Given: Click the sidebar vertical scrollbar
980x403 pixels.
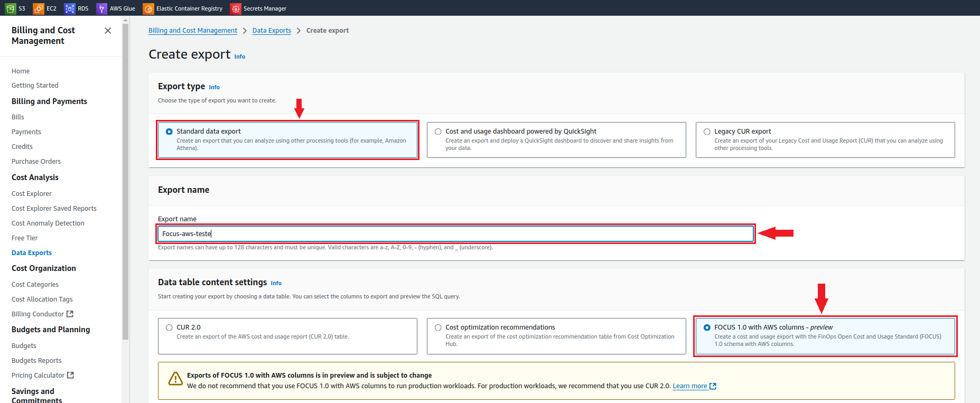Looking at the screenshot, I should [125, 180].
